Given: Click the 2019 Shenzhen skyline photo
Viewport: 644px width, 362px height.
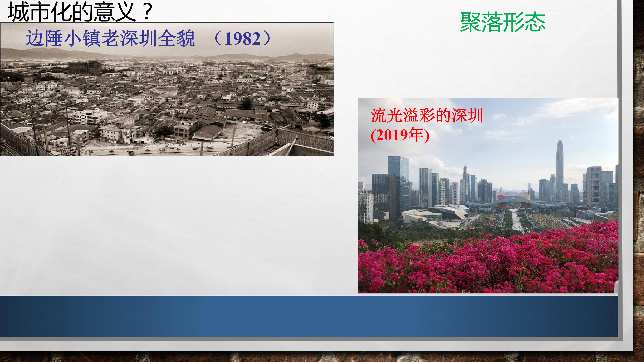Looking at the screenshot, I should point(488,196).
